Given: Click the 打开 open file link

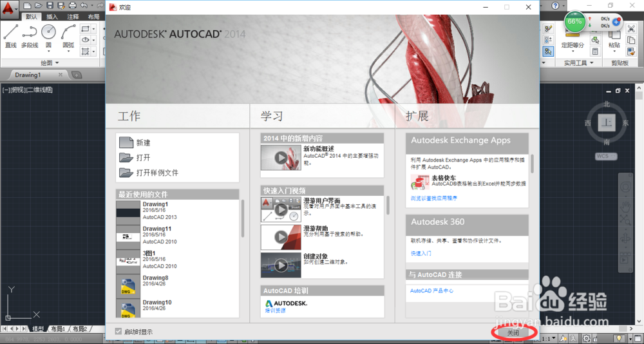Looking at the screenshot, I should 144,157.
